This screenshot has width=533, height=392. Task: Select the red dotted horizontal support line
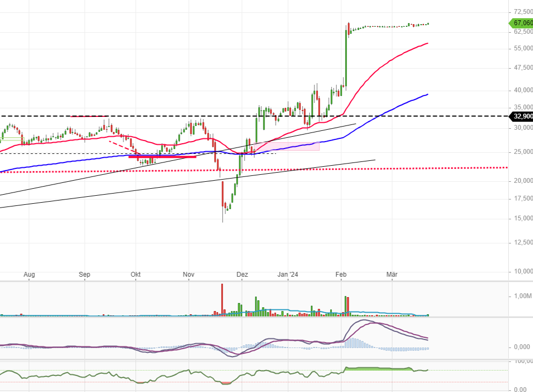point(429,168)
